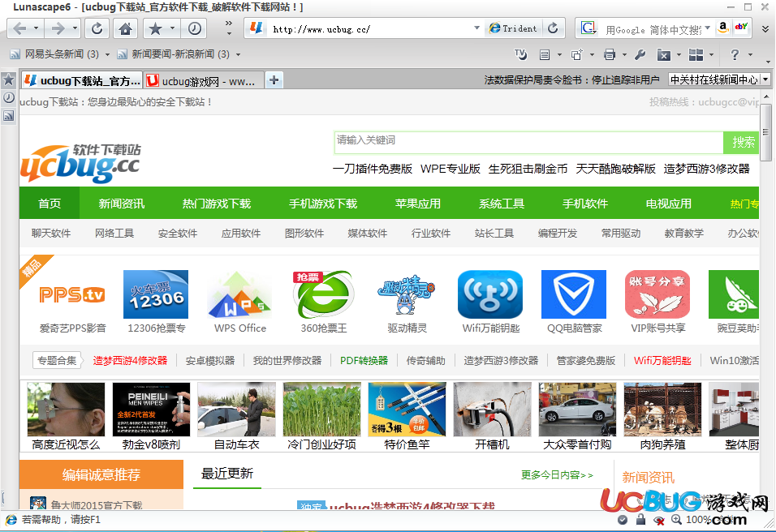Screen dimensions: 776x532
Task: Switch to the ucbug游戏网 tab
Action: (x=203, y=81)
